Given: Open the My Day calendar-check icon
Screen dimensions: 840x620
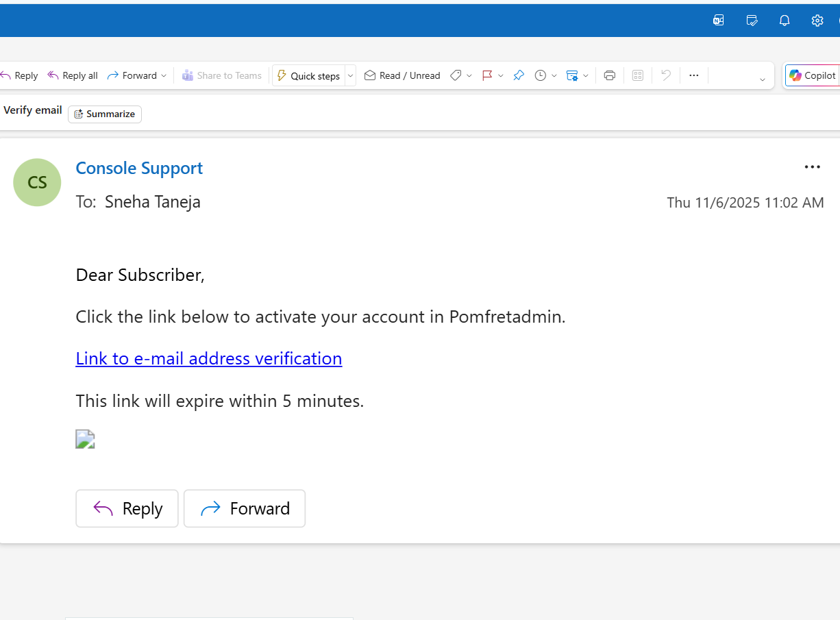Looking at the screenshot, I should [x=752, y=21].
